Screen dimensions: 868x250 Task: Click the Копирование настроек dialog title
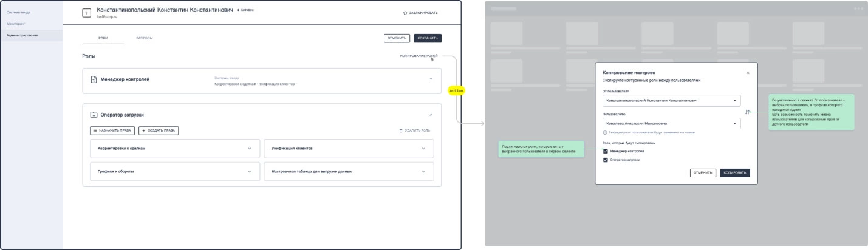629,73
